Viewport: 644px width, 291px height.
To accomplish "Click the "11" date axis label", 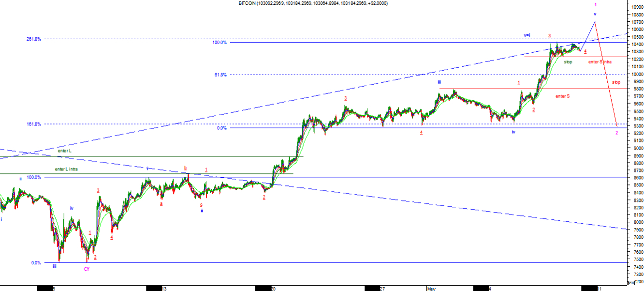I will 599,289.
